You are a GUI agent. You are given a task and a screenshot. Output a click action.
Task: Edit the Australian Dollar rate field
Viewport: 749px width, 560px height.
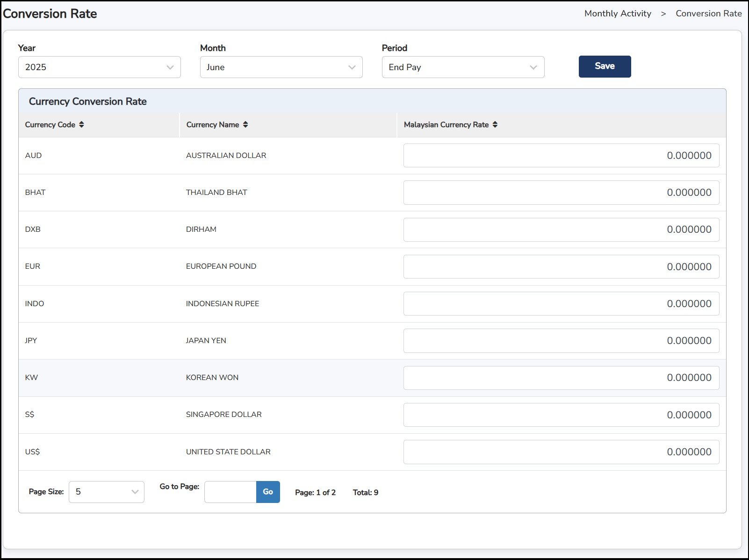point(561,156)
